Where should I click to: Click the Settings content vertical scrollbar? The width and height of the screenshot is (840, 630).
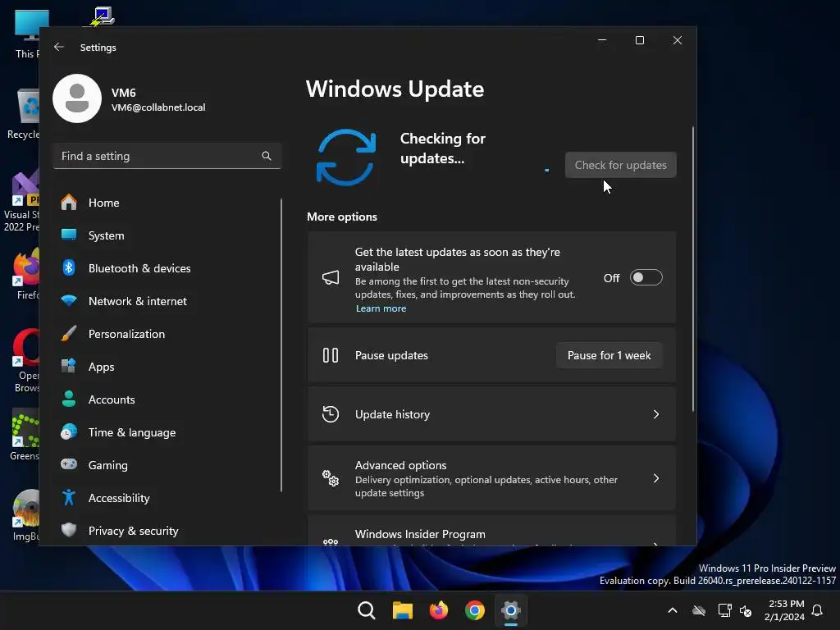pos(693,268)
